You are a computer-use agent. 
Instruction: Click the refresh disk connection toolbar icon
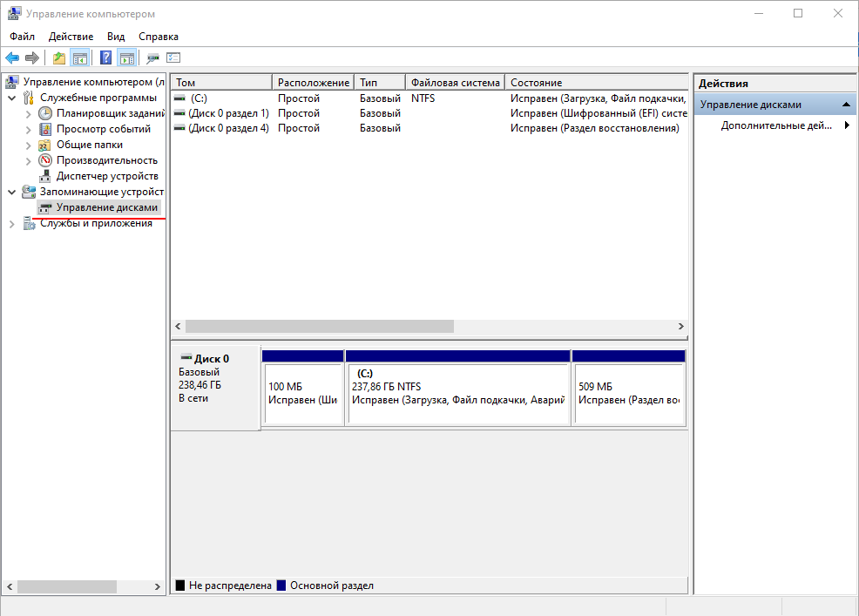152,58
